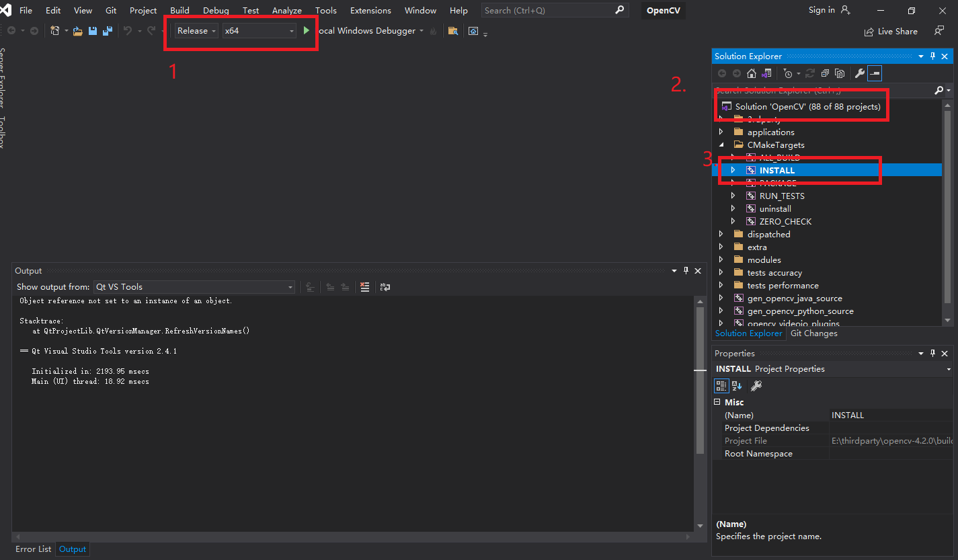Select the gen_opencv_python_source project
The image size is (958, 560).
(x=801, y=311)
